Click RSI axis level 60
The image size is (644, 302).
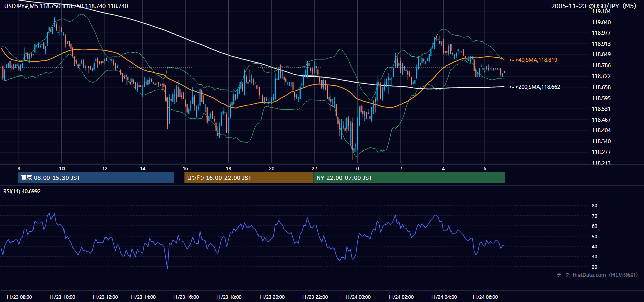pyautogui.click(x=594, y=226)
